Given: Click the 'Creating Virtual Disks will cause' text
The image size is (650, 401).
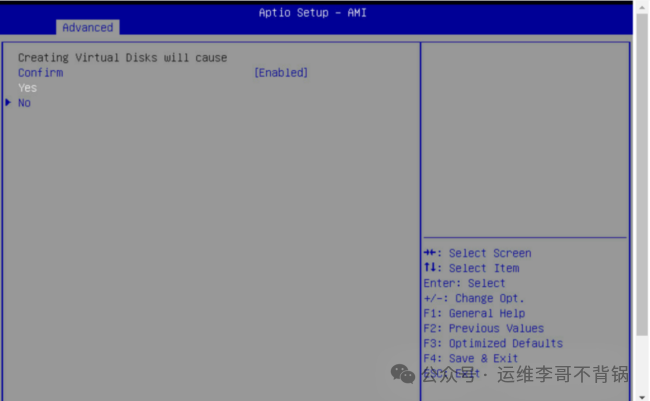Looking at the screenshot, I should (123, 58).
